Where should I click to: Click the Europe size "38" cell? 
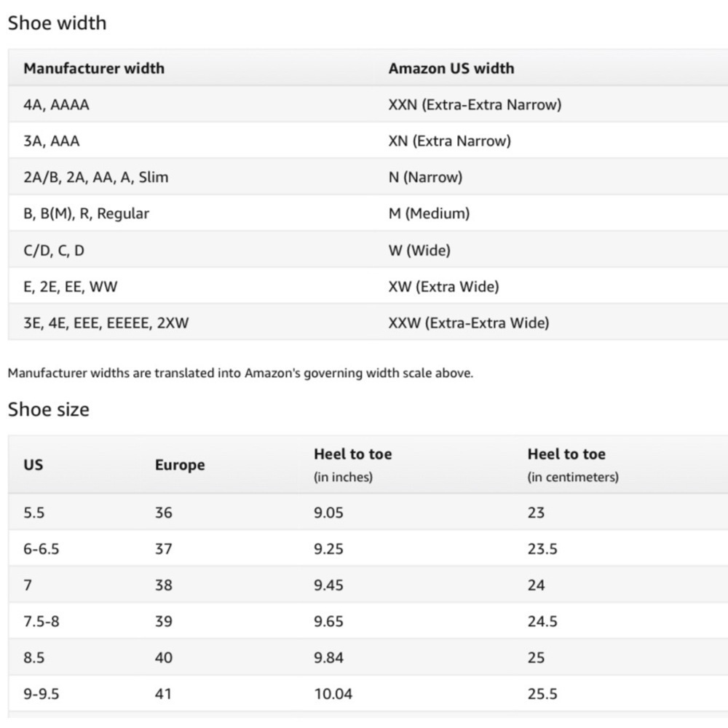[x=163, y=585]
